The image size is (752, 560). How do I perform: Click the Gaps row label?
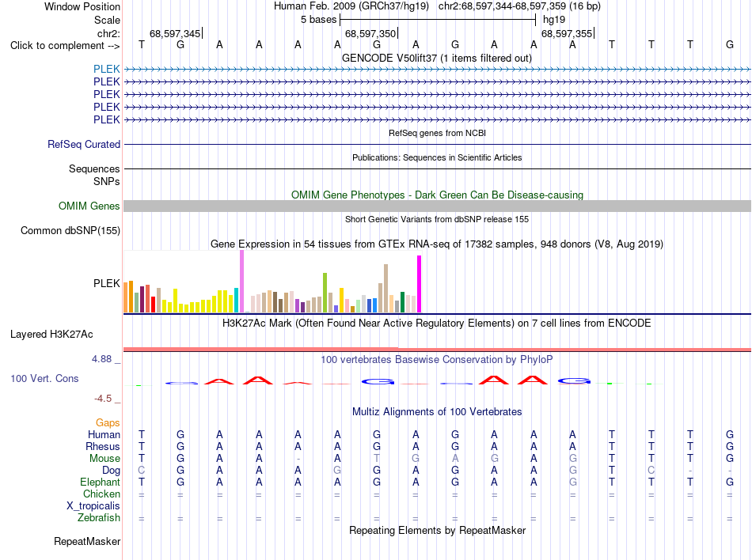coord(108,422)
